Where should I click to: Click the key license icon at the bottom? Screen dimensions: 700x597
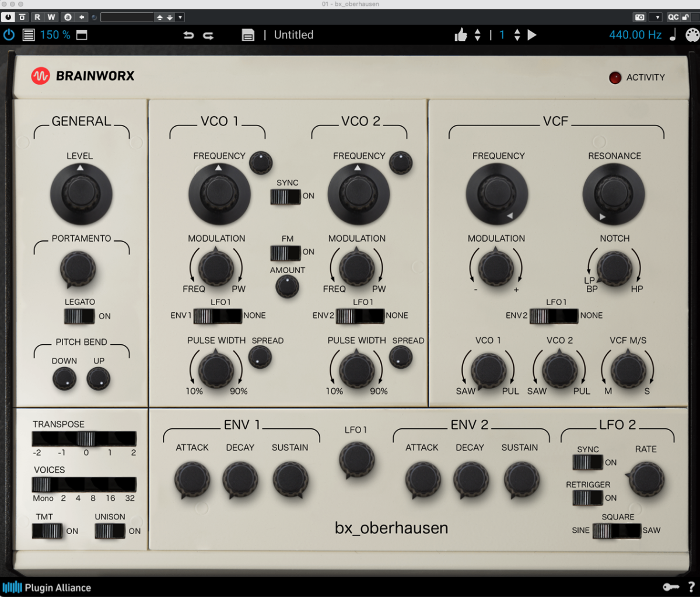pyautogui.click(x=670, y=587)
